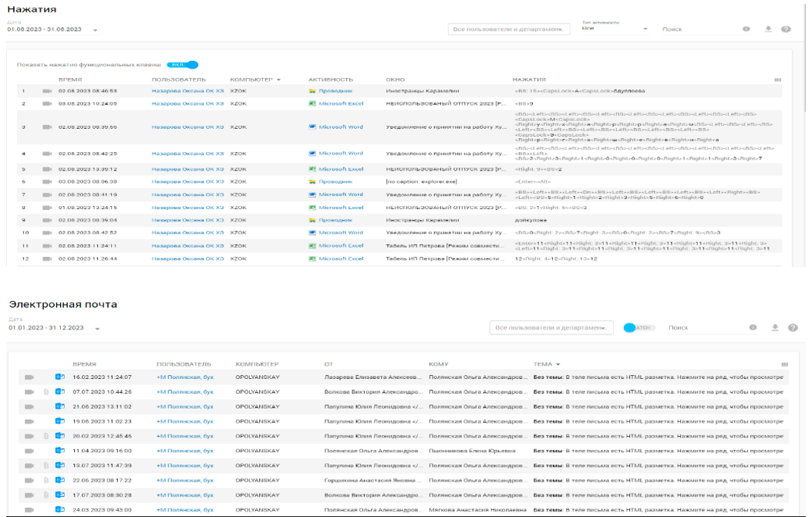Click users and departments field in Нажатия
Screen dimensions: 812x517
[x=509, y=29]
